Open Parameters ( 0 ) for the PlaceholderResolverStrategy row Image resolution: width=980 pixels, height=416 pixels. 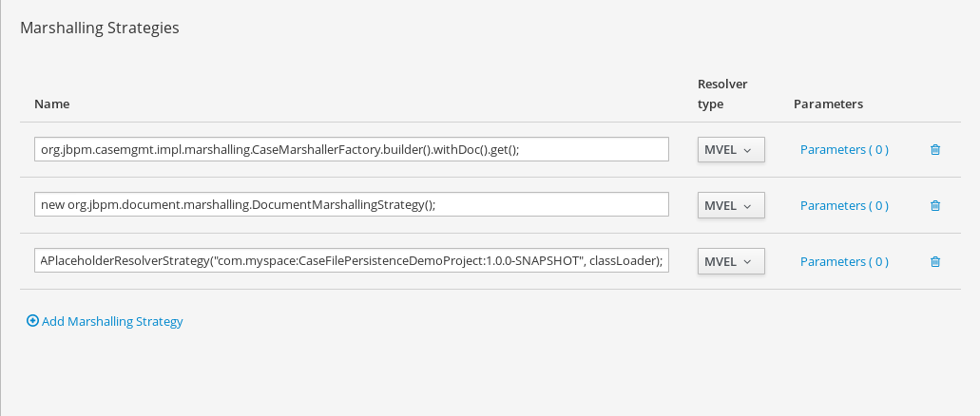point(844,262)
